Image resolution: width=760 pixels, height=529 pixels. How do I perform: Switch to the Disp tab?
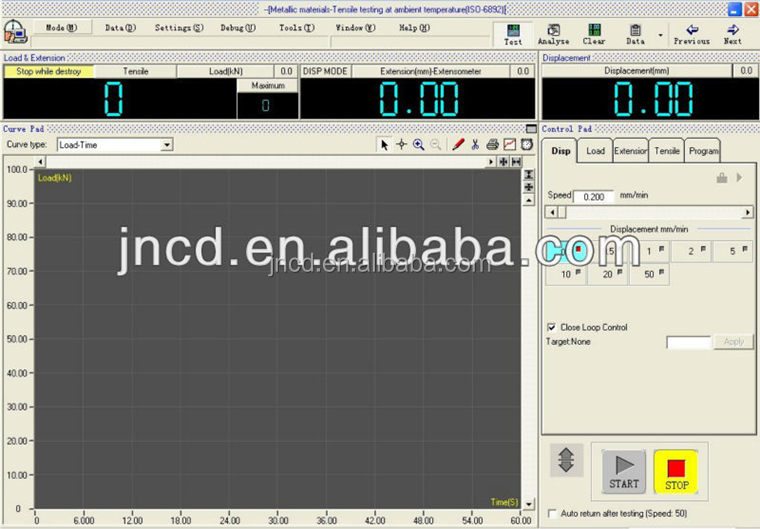560,151
